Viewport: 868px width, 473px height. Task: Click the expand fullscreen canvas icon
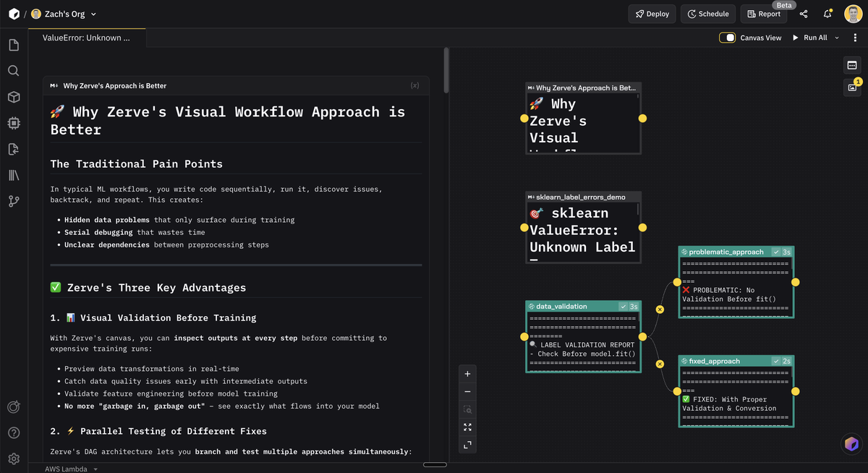point(467,445)
